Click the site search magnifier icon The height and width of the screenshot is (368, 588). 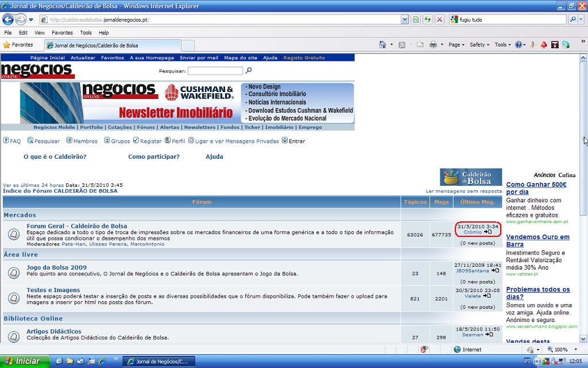(249, 70)
